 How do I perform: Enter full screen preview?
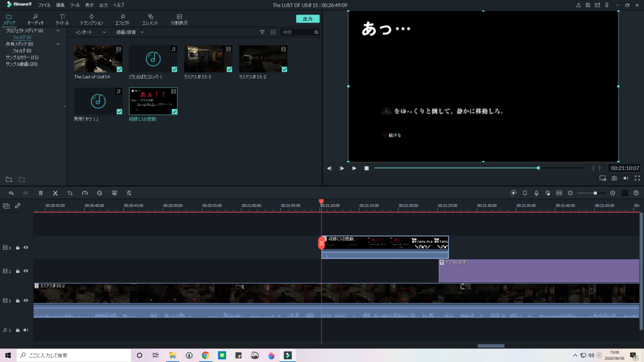(637, 179)
